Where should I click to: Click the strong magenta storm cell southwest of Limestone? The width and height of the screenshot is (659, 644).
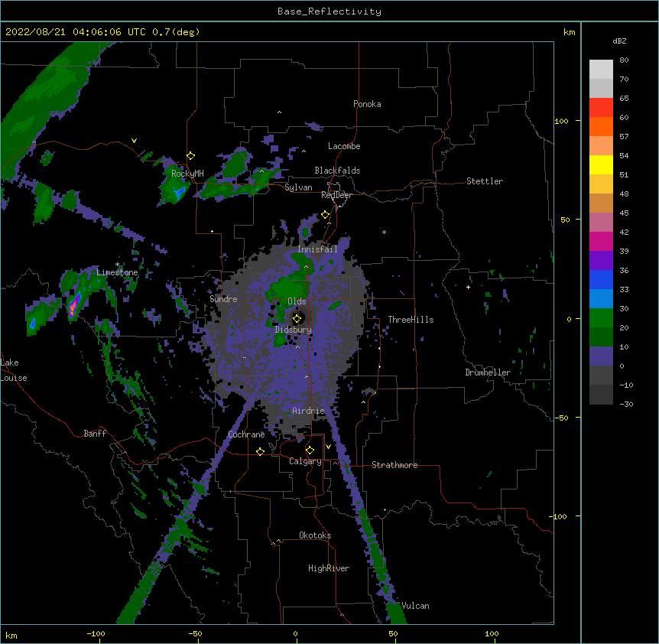(x=73, y=306)
